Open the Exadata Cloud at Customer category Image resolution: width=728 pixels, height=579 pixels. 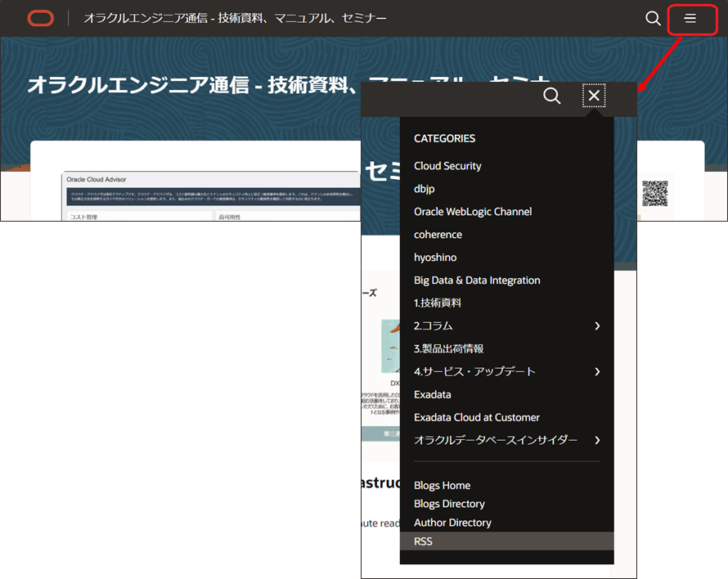477,418
